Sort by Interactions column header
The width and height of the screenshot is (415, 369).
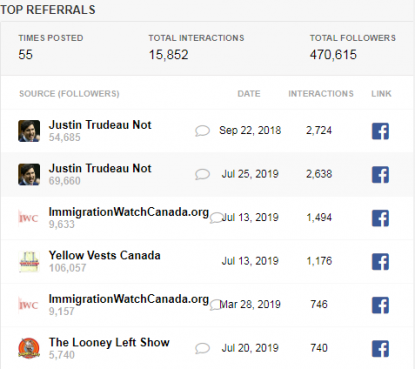(321, 94)
